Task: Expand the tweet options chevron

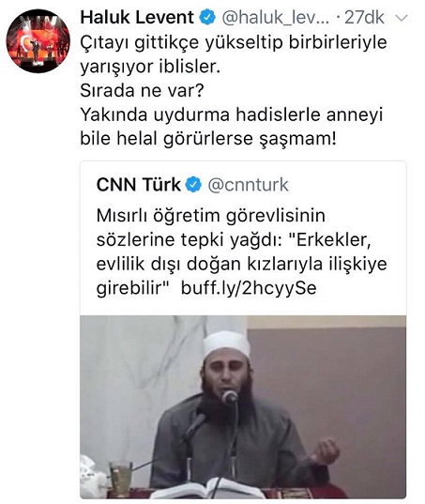Action: (402, 17)
